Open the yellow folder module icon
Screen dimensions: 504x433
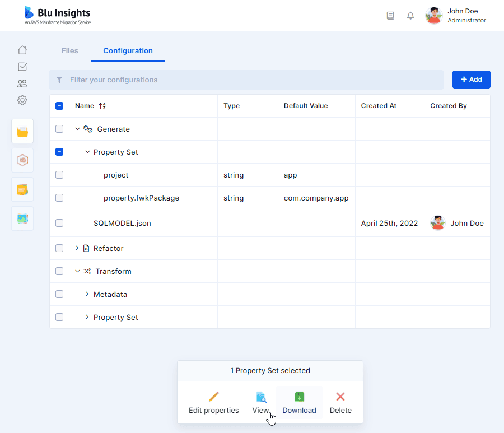[x=22, y=131]
